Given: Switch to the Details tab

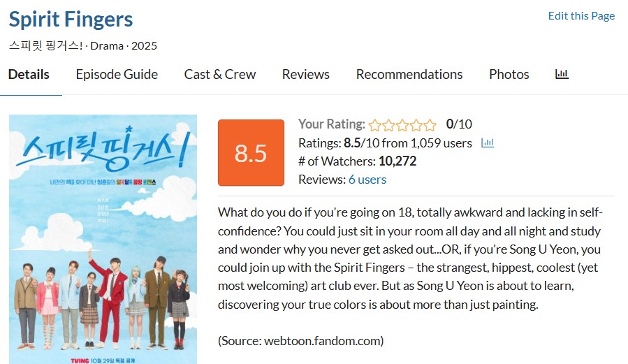Looking at the screenshot, I should (x=29, y=74).
